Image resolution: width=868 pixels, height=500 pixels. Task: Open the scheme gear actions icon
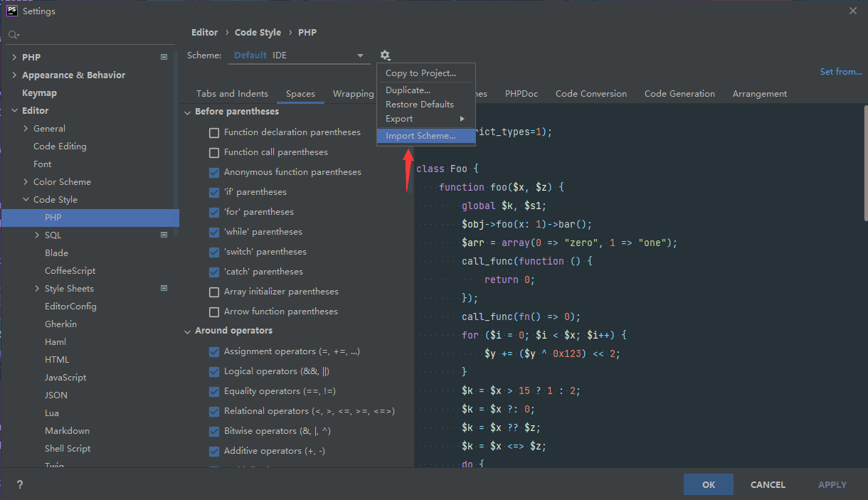coord(385,55)
